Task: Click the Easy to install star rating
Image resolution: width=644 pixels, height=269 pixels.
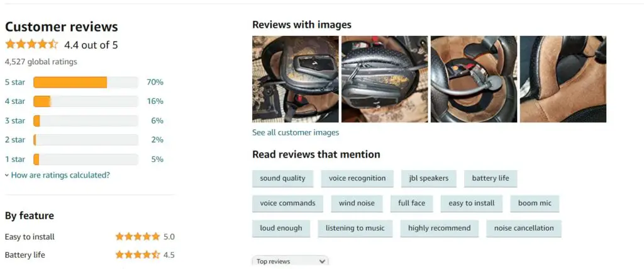Action: point(138,236)
